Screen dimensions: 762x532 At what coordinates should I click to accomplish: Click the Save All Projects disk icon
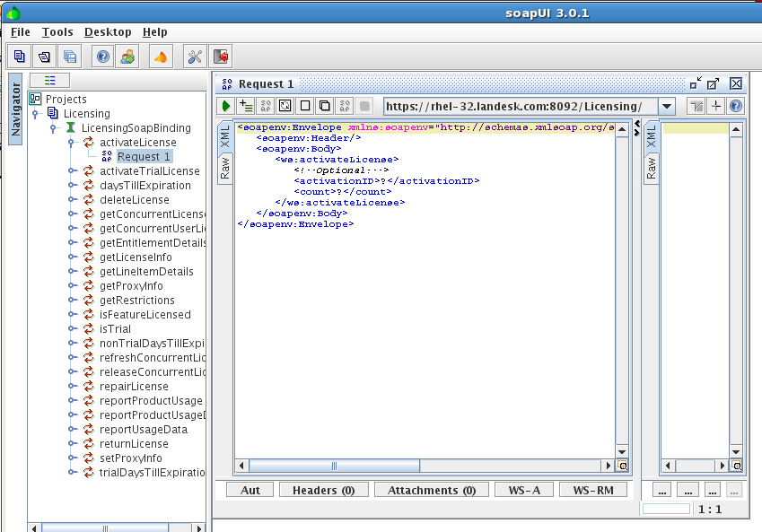(x=70, y=57)
